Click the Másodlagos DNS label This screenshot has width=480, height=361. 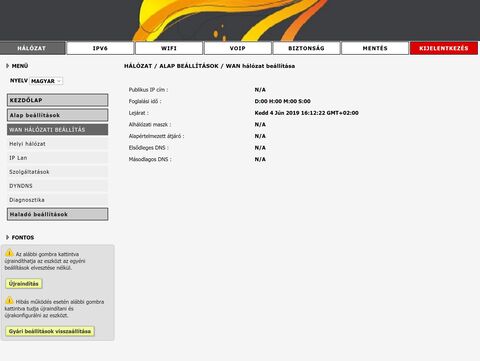pos(150,159)
